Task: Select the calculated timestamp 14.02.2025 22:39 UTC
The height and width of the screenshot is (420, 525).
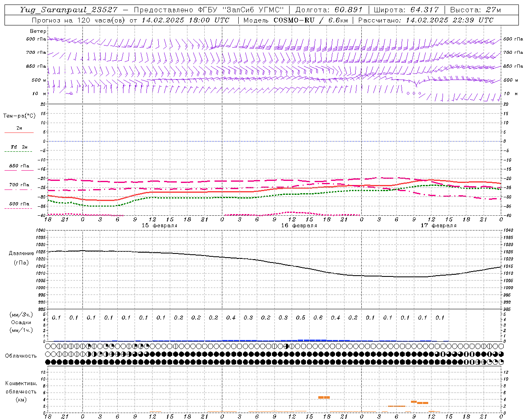Action: point(450,20)
